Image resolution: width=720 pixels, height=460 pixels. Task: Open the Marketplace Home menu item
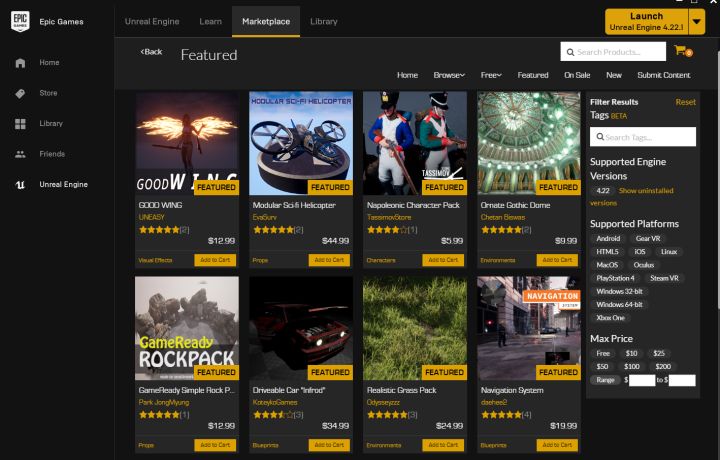tap(407, 75)
